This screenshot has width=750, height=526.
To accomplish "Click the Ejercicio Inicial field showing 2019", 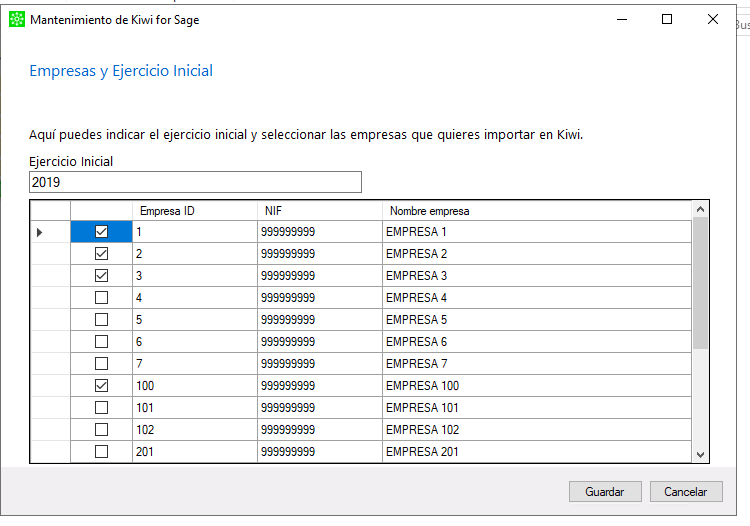I will (x=195, y=182).
